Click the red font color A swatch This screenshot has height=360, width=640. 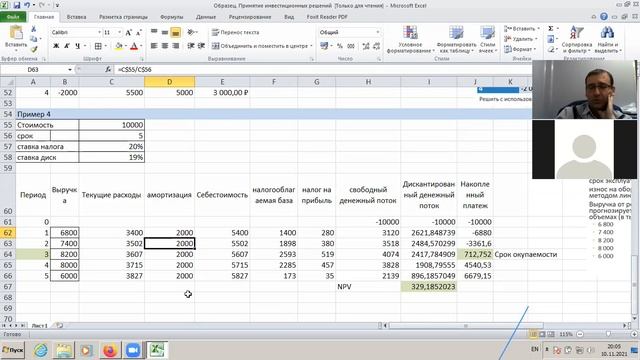tap(134, 47)
